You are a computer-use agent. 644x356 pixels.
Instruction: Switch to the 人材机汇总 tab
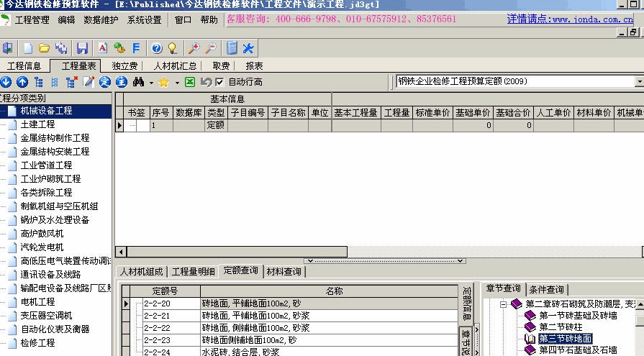176,66
